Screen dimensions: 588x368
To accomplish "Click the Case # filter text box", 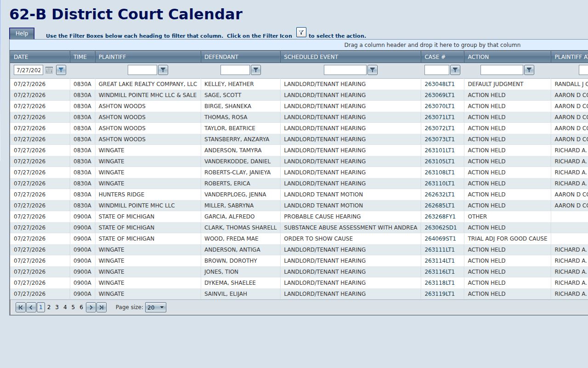I will point(437,70).
